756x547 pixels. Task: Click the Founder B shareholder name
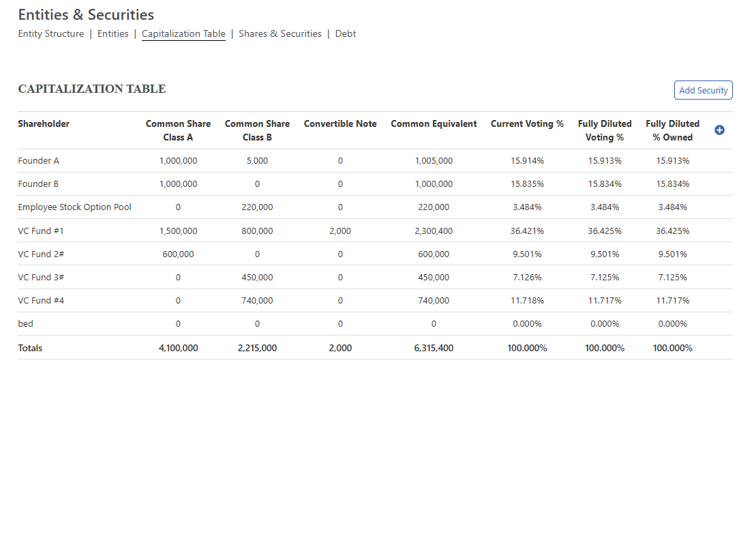click(x=39, y=184)
